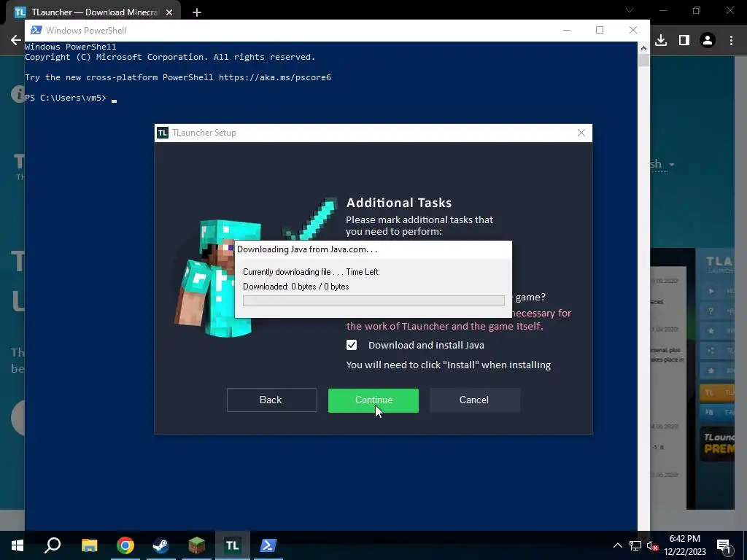The height and width of the screenshot is (560, 747).
Task: Open the browser downloads icon
Action: pyautogui.click(x=661, y=40)
